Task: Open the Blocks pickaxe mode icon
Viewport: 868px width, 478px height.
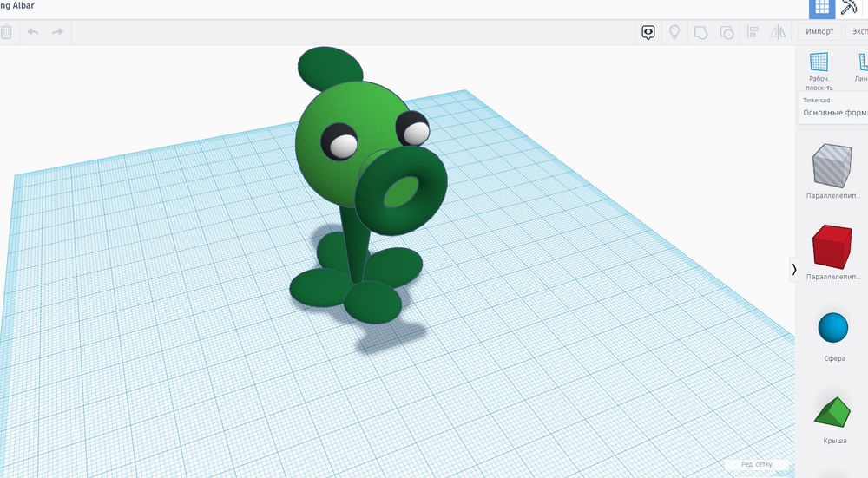Action: coord(848,7)
